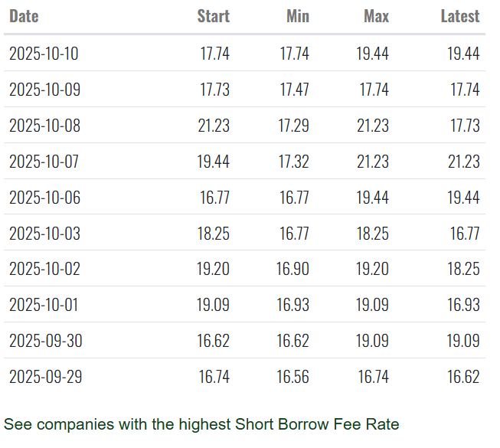Click Start value 21.23 for 2025-10-08
Screen dimensions: 500x448
tap(214, 126)
